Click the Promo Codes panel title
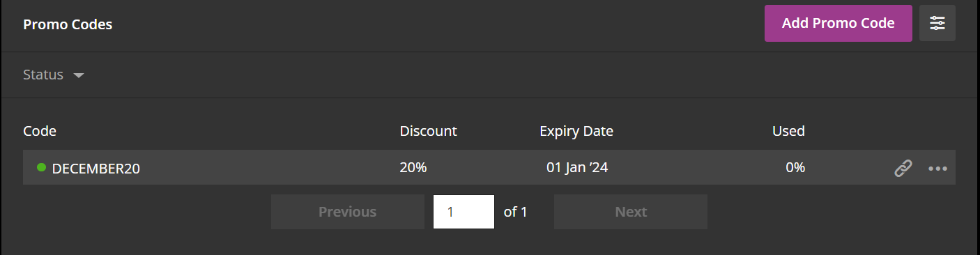Image resolution: width=980 pixels, height=255 pixels. pyautogui.click(x=68, y=24)
